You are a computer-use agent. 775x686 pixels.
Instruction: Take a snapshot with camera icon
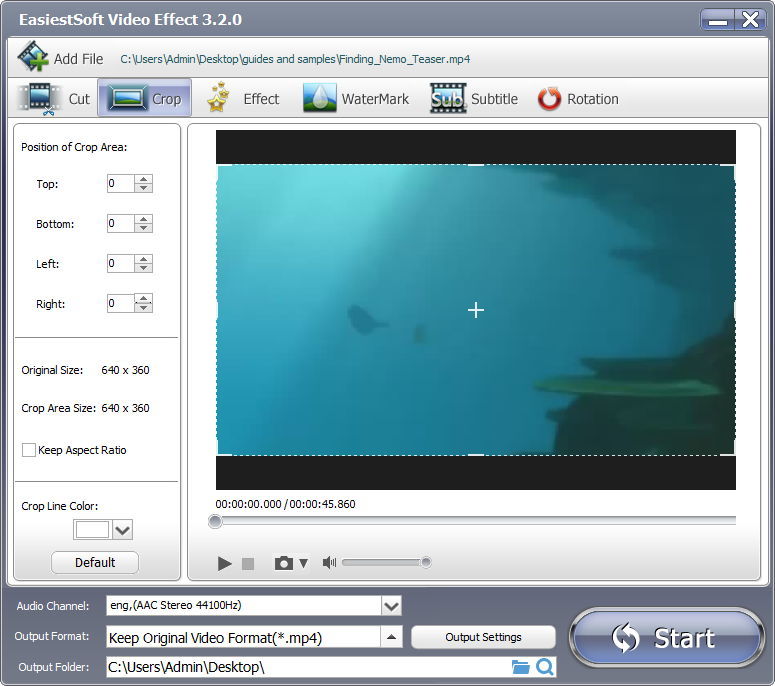(284, 563)
